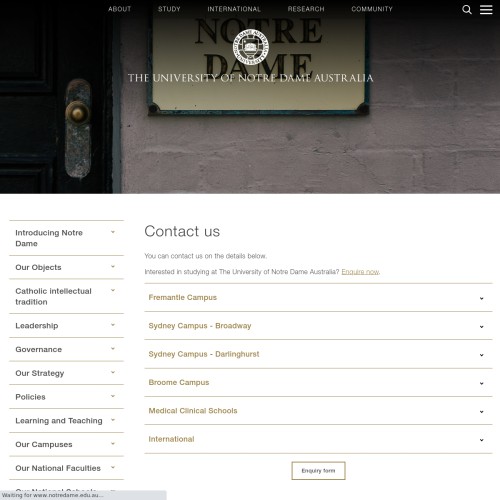500x500 pixels.
Task: Expand Sydney Campus - Darlinghurst section
Action: [318, 354]
